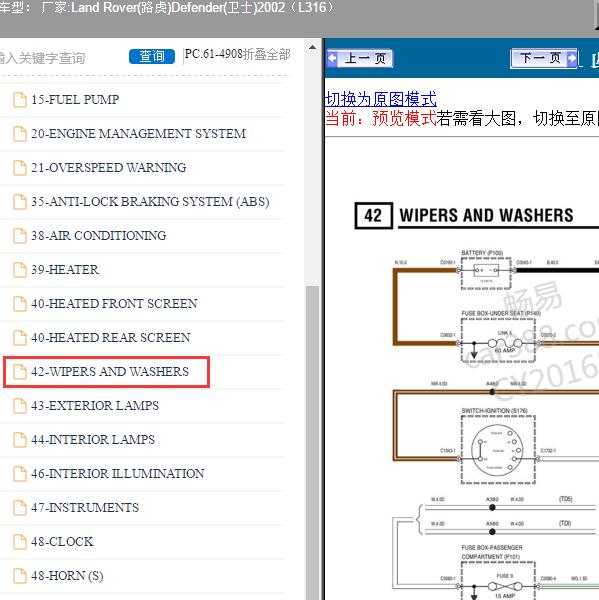Viewport: 599px width, 600px height.
Task: Click the document icon beside 39-HEATER
Action: click(20, 270)
